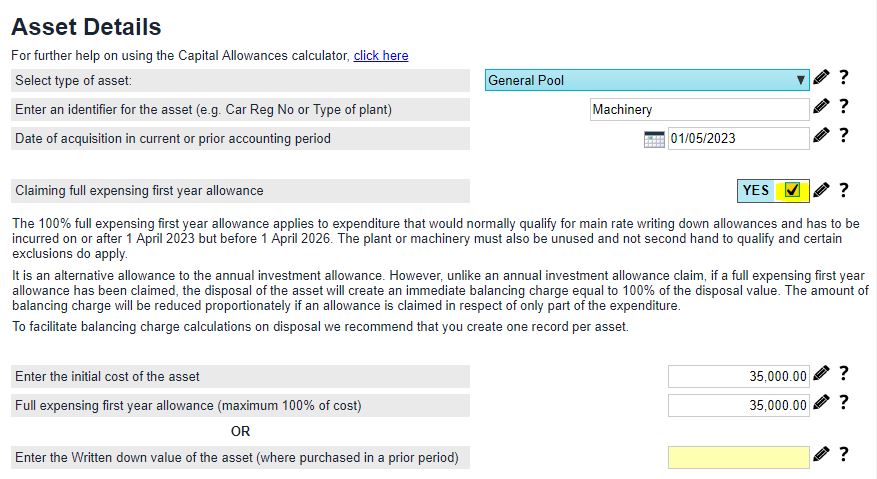877x479 pixels.
Task: Click the pencil icon beside initial cost
Action: (x=821, y=374)
